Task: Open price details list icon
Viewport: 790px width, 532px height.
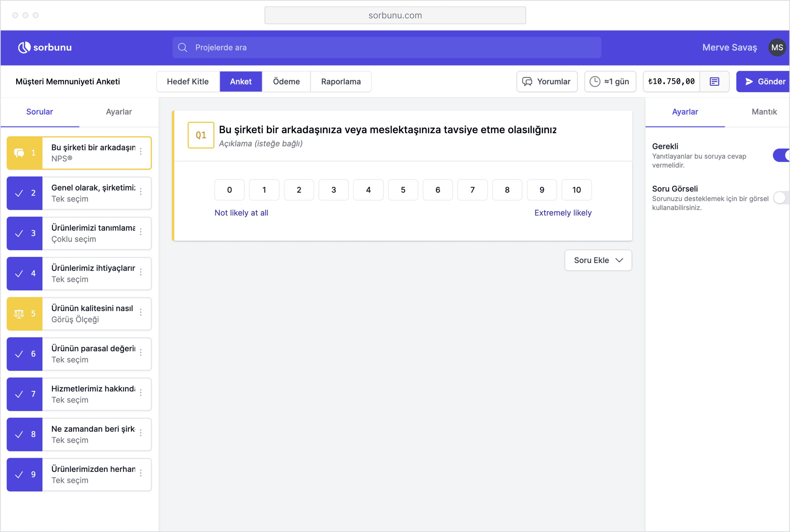Action: coord(714,81)
